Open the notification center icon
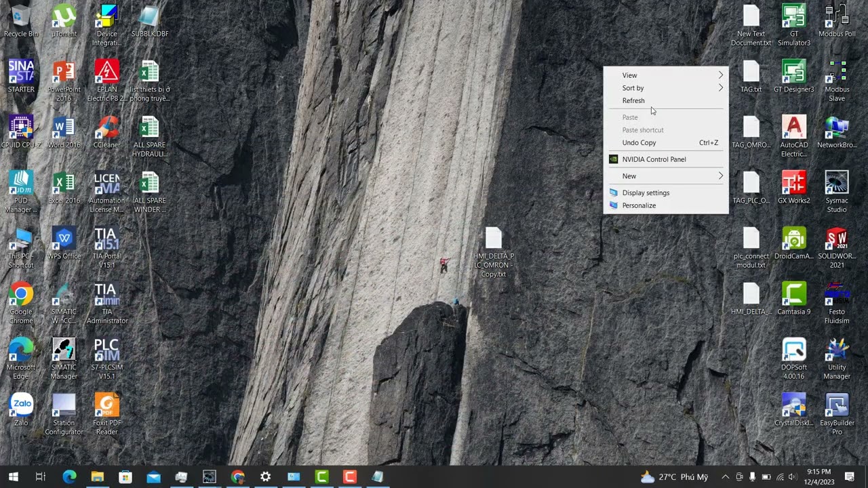This screenshot has height=488, width=868. pos(850,477)
